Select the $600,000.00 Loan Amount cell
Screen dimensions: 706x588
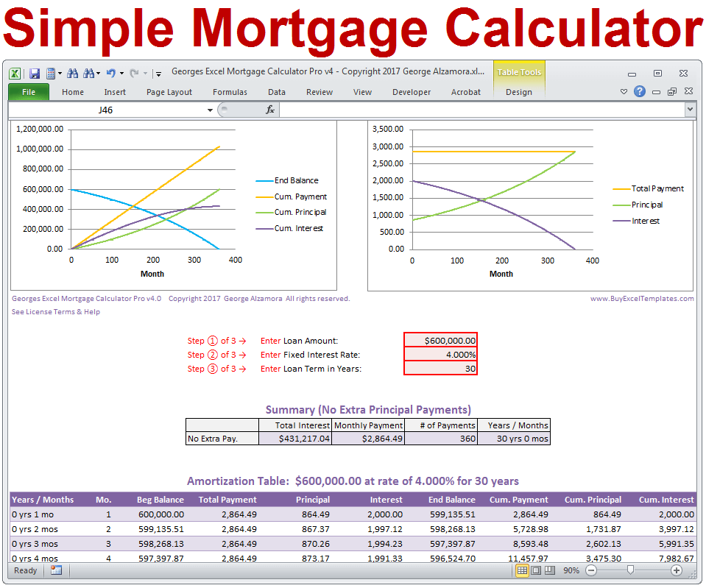pyautogui.click(x=440, y=339)
